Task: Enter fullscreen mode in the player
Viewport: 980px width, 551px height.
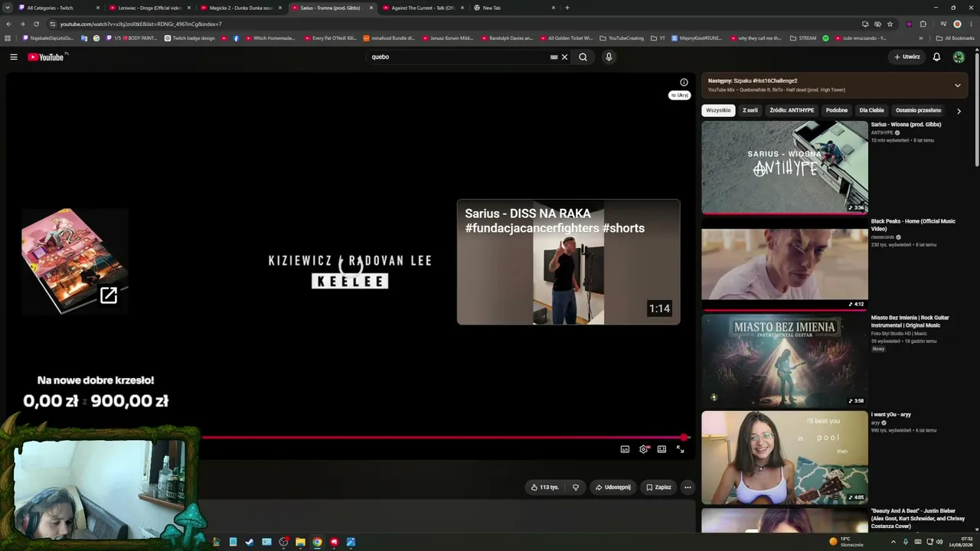Action: point(680,449)
